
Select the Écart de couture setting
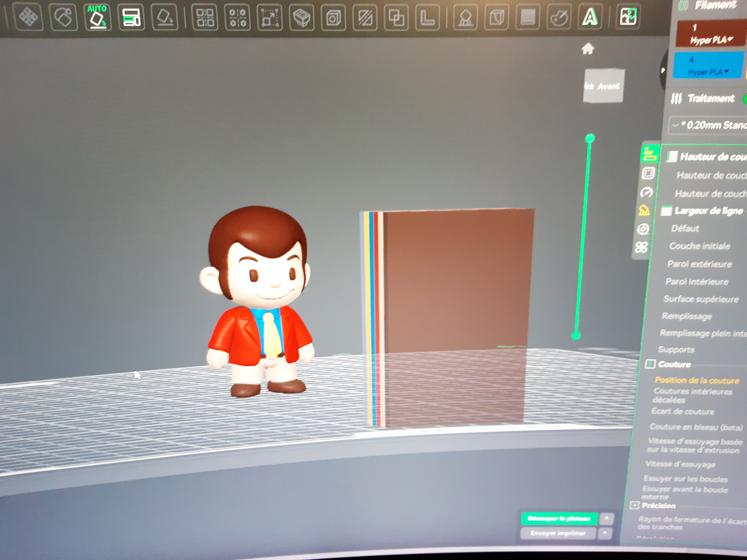[683, 411]
